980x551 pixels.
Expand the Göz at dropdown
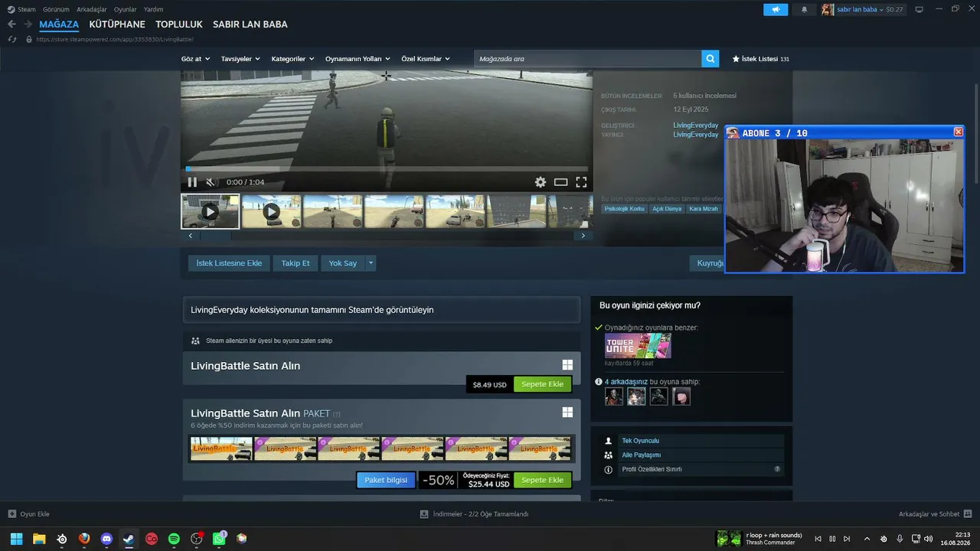(195, 59)
